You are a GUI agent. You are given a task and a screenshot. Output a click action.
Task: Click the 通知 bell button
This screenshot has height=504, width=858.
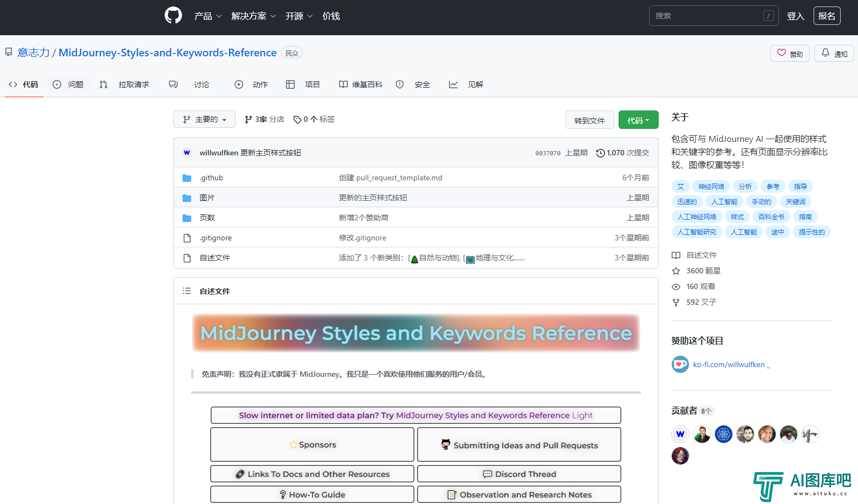tap(834, 53)
